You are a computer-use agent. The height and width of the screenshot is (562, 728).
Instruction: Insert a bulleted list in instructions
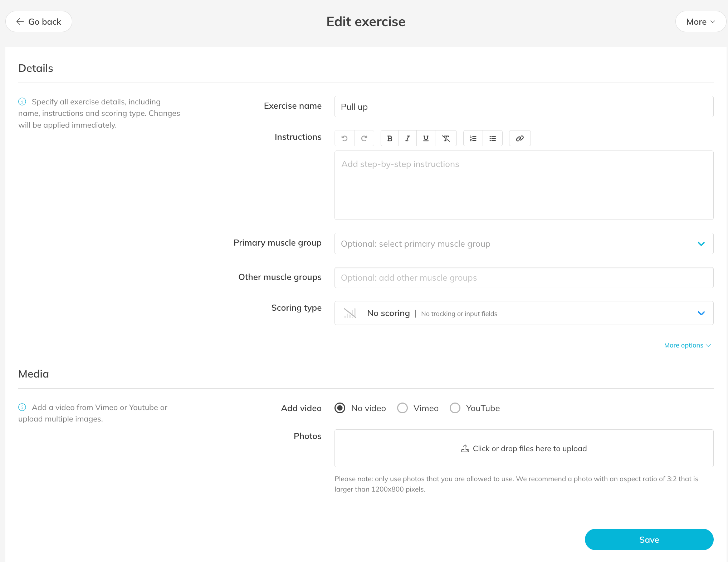[x=493, y=138]
